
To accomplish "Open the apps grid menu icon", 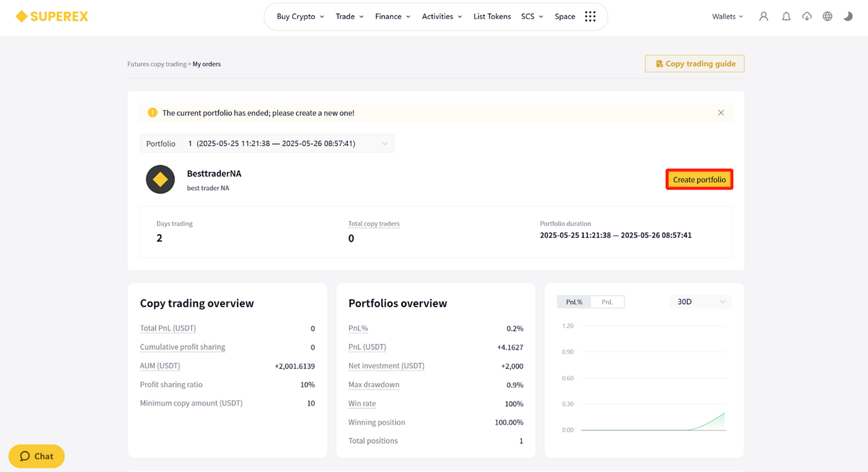I will (590, 17).
